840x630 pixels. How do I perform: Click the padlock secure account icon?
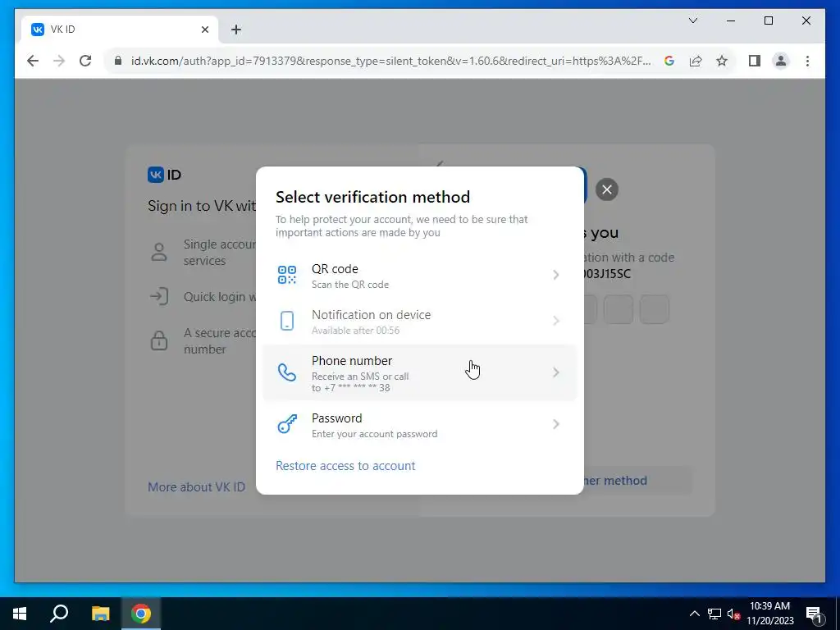click(x=159, y=340)
